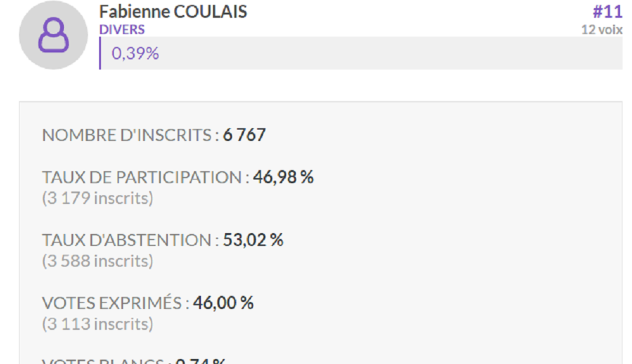The image size is (632, 364).
Task: Click the 3 113 inscrits subtext
Action: 97,324
